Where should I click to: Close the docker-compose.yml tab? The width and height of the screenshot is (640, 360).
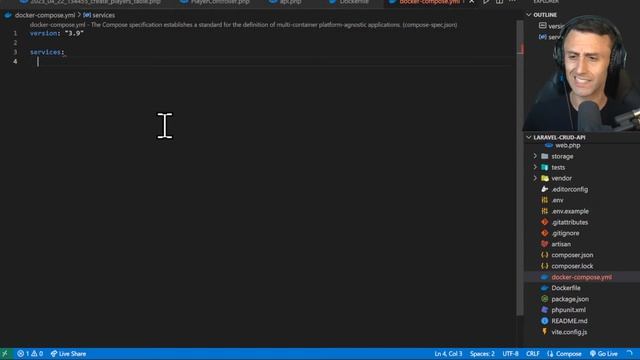pyautogui.click(x=471, y=2)
